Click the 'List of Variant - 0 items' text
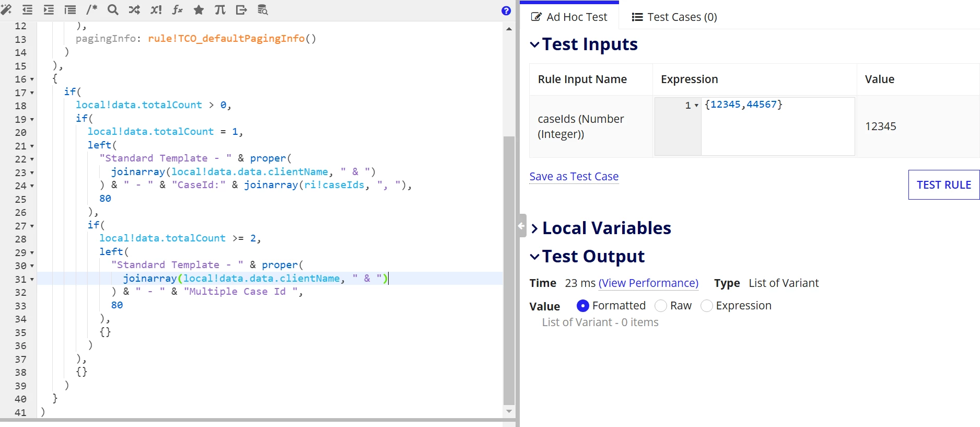Viewport: 980px width, 427px height. (600, 322)
